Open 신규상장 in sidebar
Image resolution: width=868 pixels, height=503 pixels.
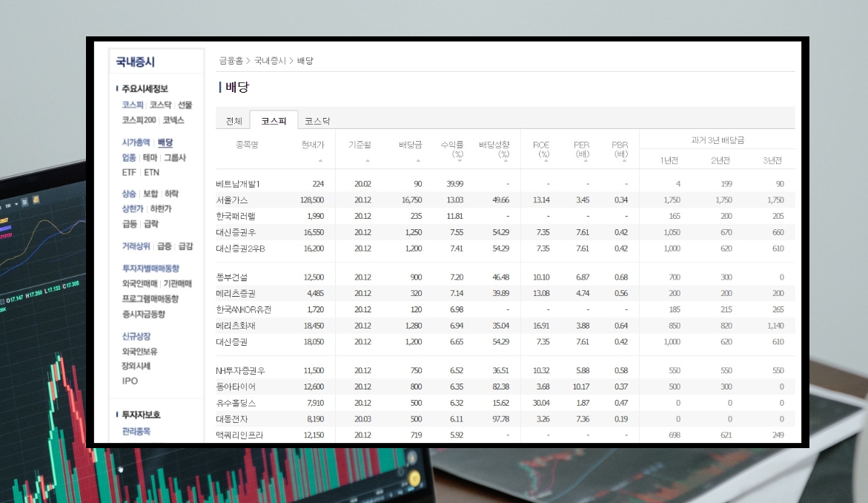[x=136, y=336]
